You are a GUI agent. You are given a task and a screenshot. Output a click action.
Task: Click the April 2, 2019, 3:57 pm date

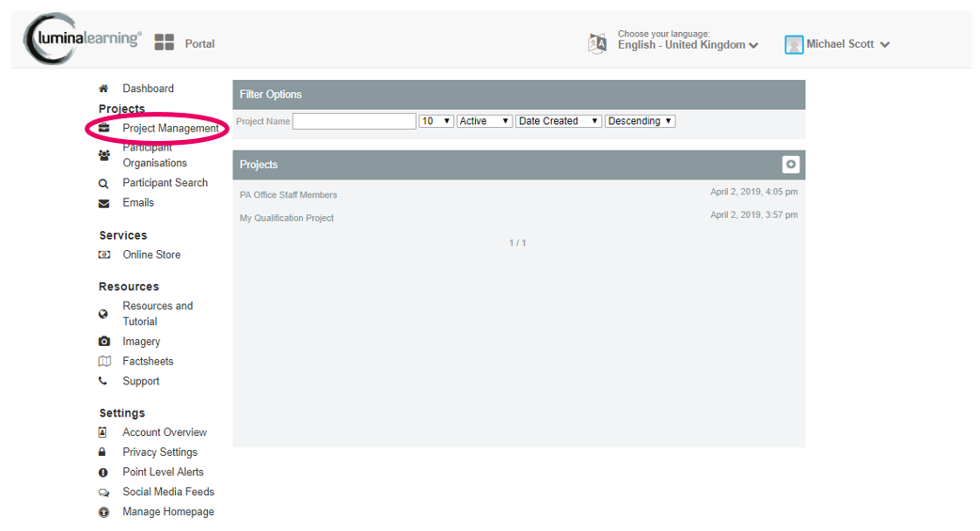click(753, 215)
